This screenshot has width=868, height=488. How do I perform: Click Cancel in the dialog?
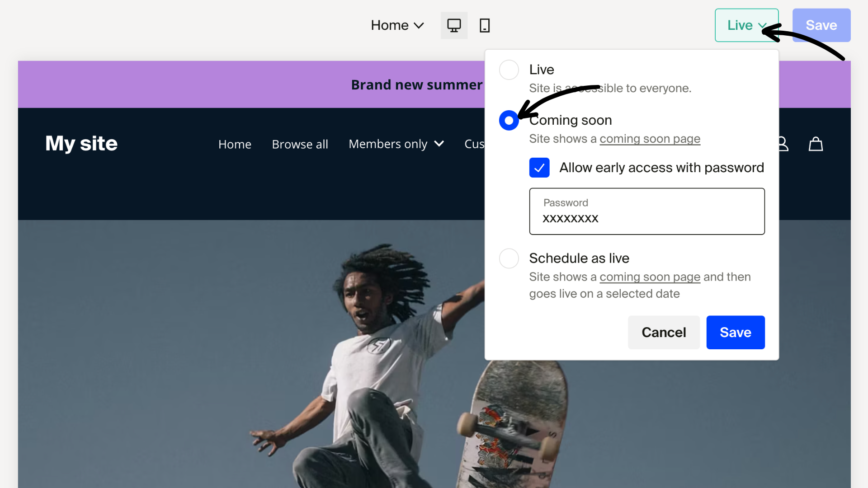(664, 332)
